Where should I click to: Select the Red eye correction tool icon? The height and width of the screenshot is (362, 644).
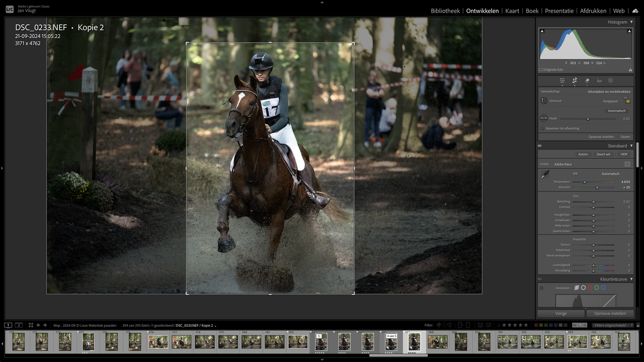pos(599,80)
